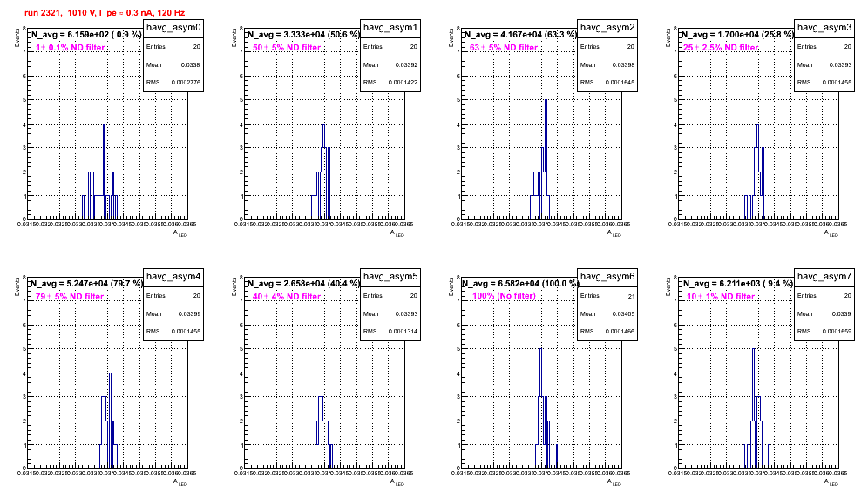Select the magenta 1± 0.1% ND filter label
Screen dimensions: 868x498
[71, 48]
